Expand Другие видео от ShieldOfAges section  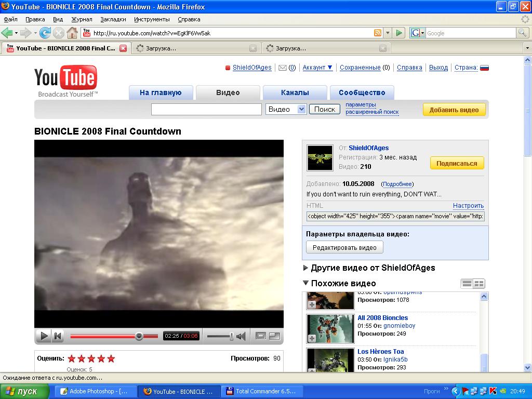tap(305, 268)
